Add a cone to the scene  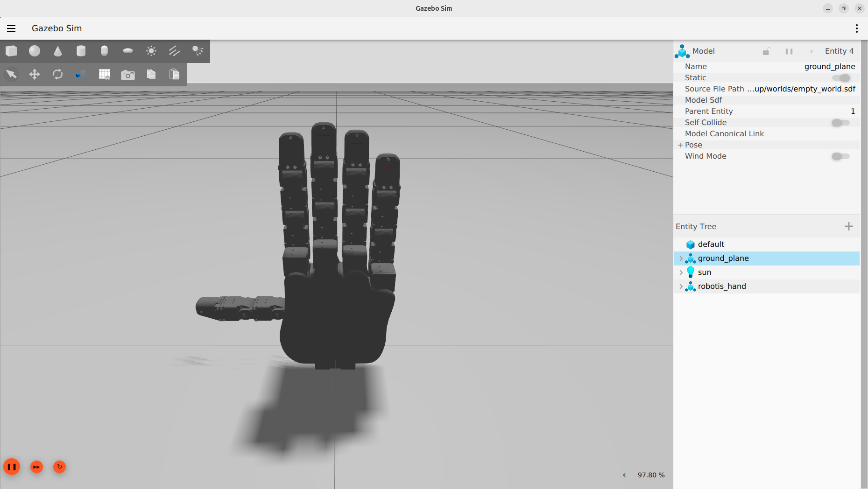point(57,51)
